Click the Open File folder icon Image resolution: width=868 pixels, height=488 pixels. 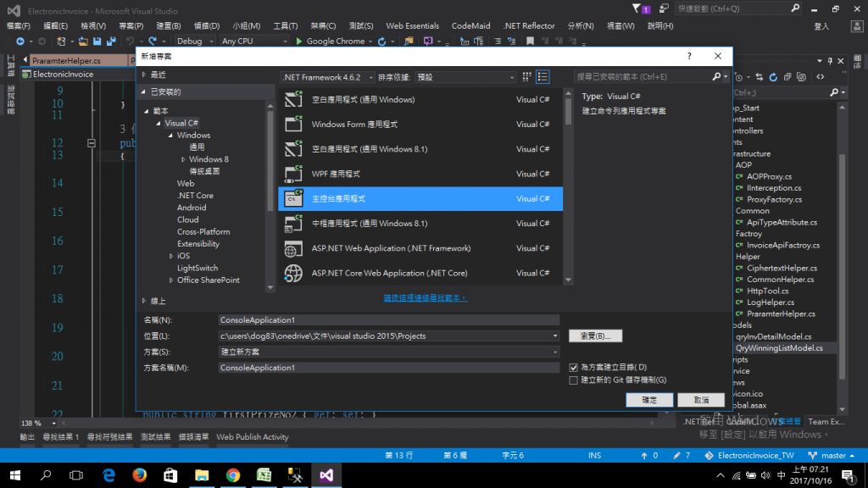(x=82, y=41)
